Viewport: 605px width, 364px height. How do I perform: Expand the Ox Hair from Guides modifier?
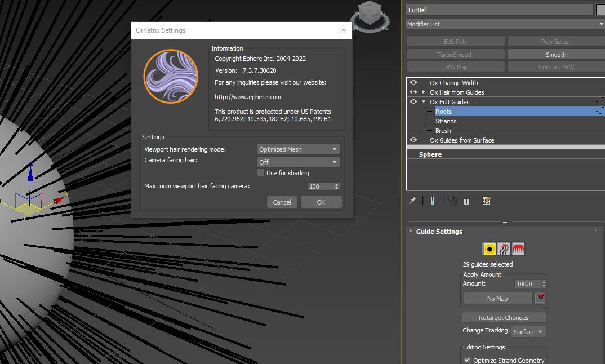[x=424, y=92]
